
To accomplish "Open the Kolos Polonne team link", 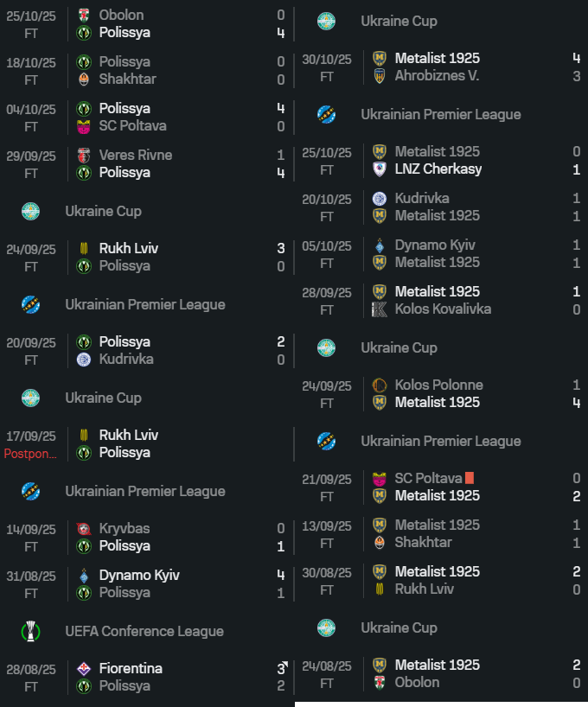I will coord(438,385).
